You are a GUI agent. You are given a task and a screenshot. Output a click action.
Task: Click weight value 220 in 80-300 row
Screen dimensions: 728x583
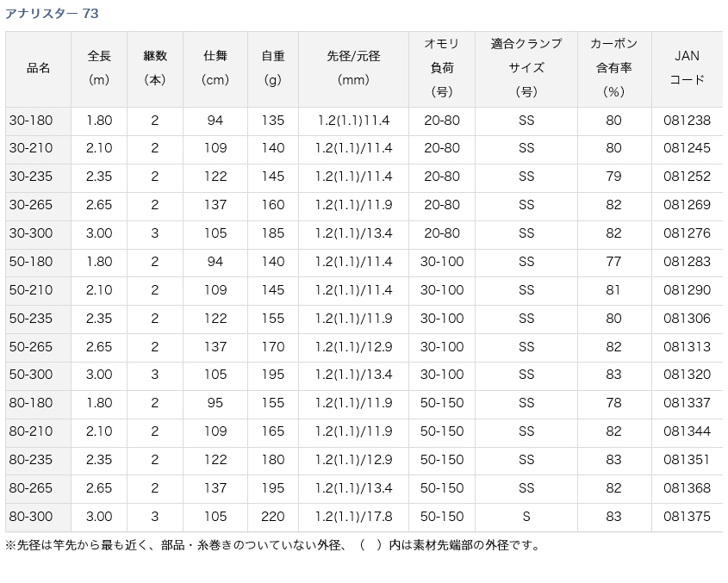pos(273,517)
